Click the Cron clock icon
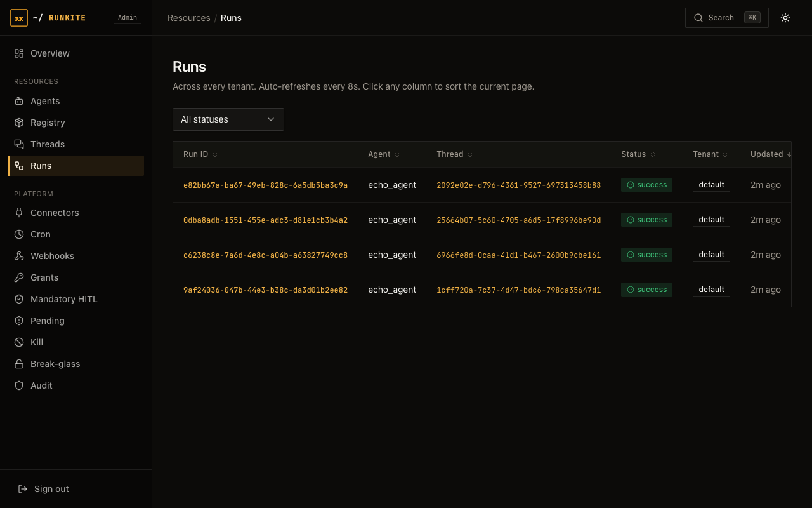This screenshot has width=812, height=508. pyautogui.click(x=19, y=234)
